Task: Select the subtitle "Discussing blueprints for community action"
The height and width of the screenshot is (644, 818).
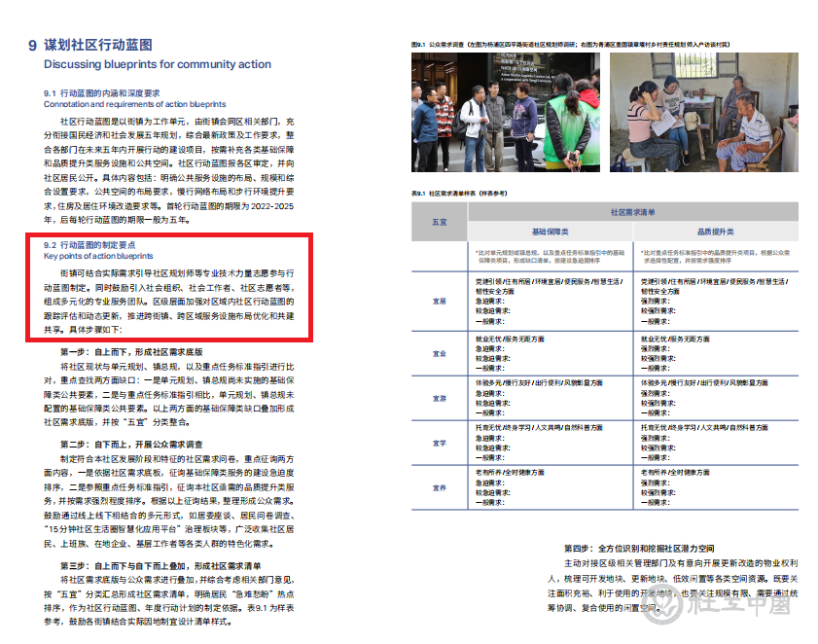Action: (158, 64)
